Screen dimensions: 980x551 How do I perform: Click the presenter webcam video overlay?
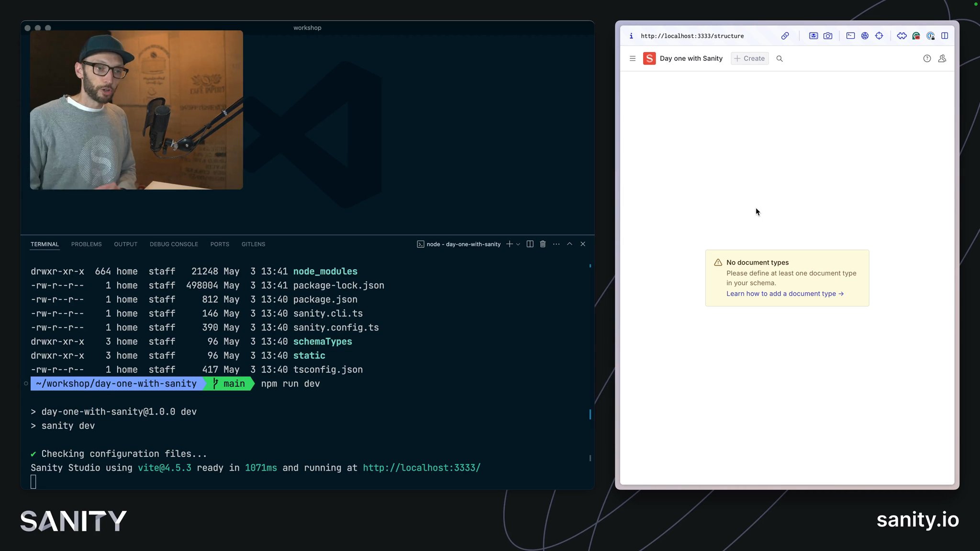[136, 110]
